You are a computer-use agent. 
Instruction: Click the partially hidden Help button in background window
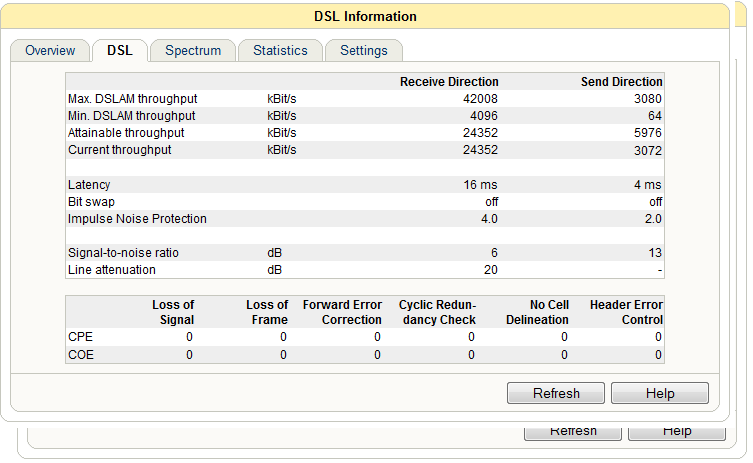677,432
